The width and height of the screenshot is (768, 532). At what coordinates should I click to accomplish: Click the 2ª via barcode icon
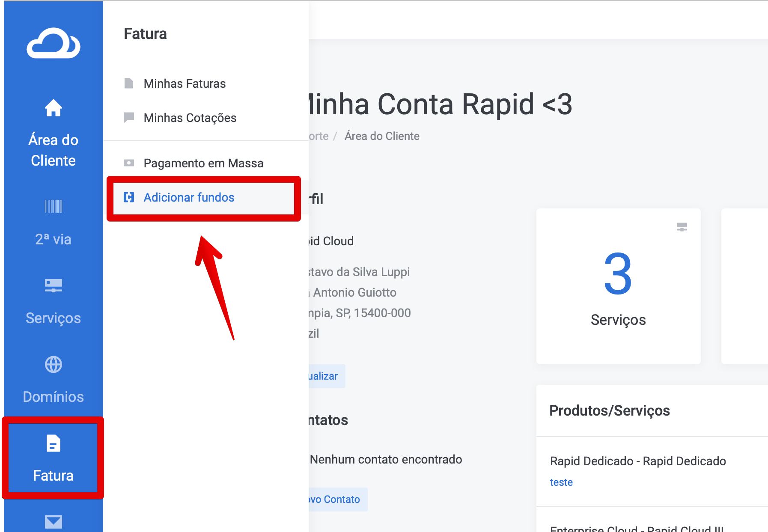[x=54, y=206]
